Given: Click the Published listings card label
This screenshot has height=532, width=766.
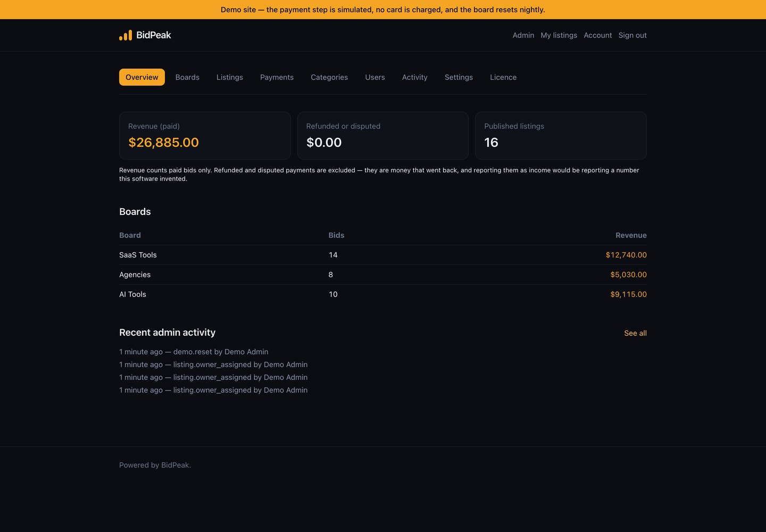Looking at the screenshot, I should click(x=514, y=126).
